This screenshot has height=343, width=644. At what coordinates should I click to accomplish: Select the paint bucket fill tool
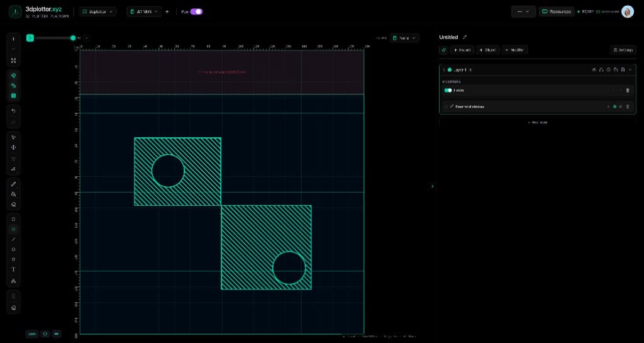[x=14, y=194]
